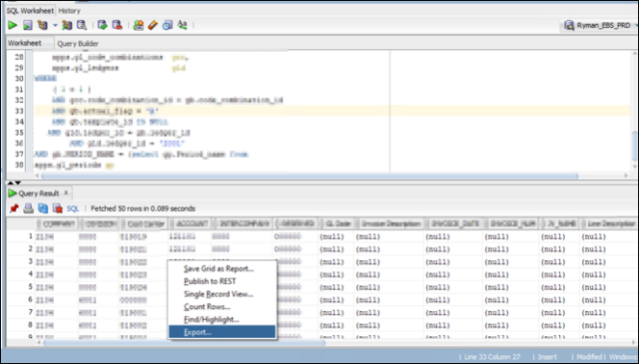This screenshot has height=364, width=639.
Task: Click the Unshared SQL Worksheet icon
Action: pos(139,25)
